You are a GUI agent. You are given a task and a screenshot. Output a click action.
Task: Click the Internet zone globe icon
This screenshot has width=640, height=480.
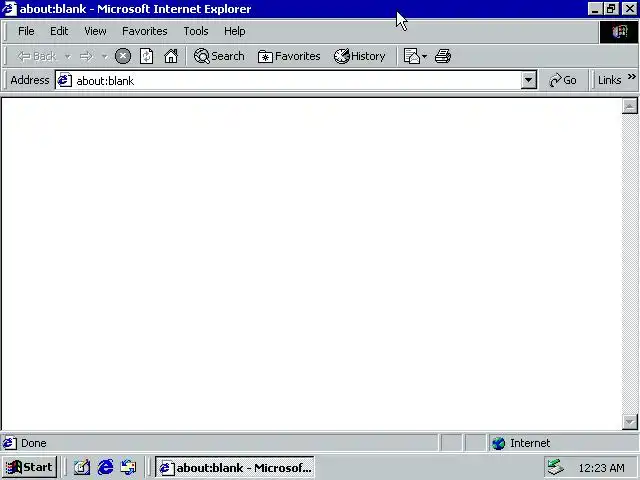click(498, 443)
